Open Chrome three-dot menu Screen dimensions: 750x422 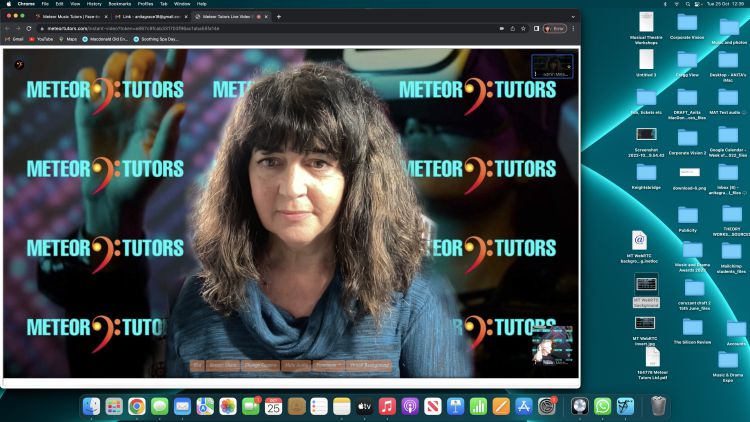(x=573, y=29)
